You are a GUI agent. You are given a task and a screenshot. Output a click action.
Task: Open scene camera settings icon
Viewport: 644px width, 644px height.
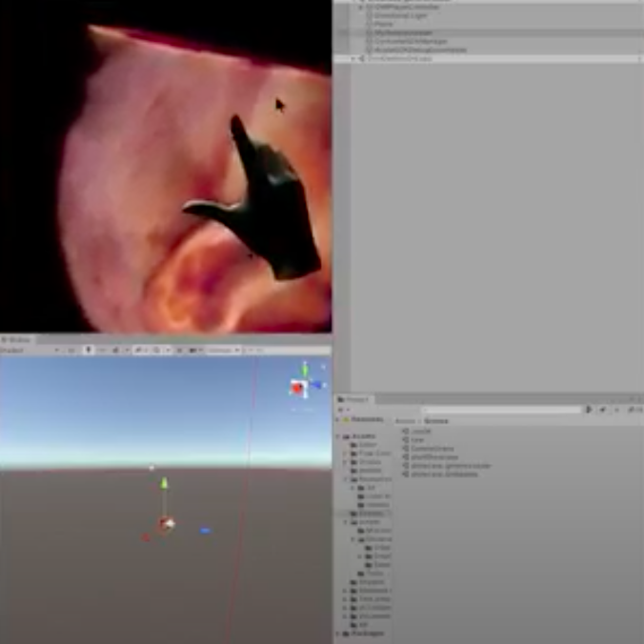(x=194, y=350)
